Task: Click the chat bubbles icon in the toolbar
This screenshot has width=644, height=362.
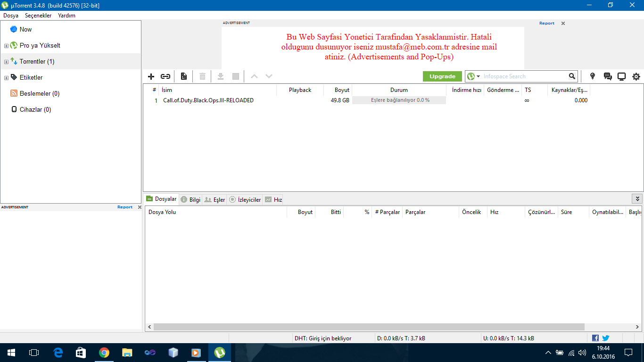Action: tap(608, 76)
